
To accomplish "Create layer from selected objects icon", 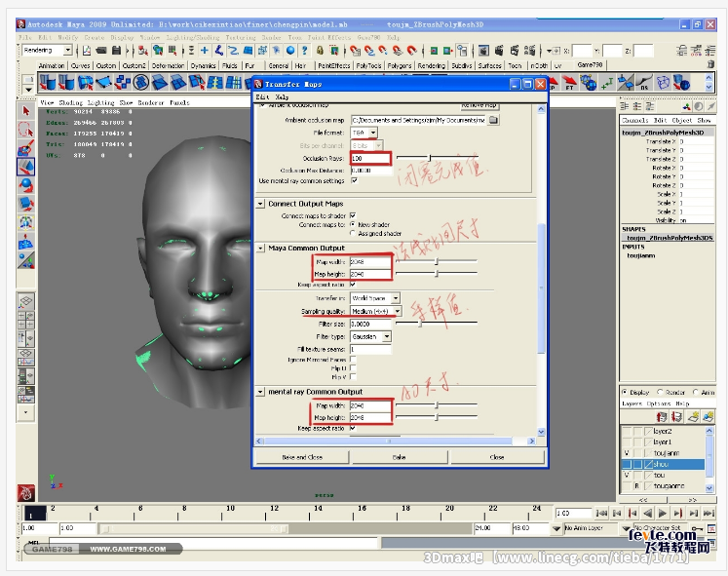I will tap(709, 417).
